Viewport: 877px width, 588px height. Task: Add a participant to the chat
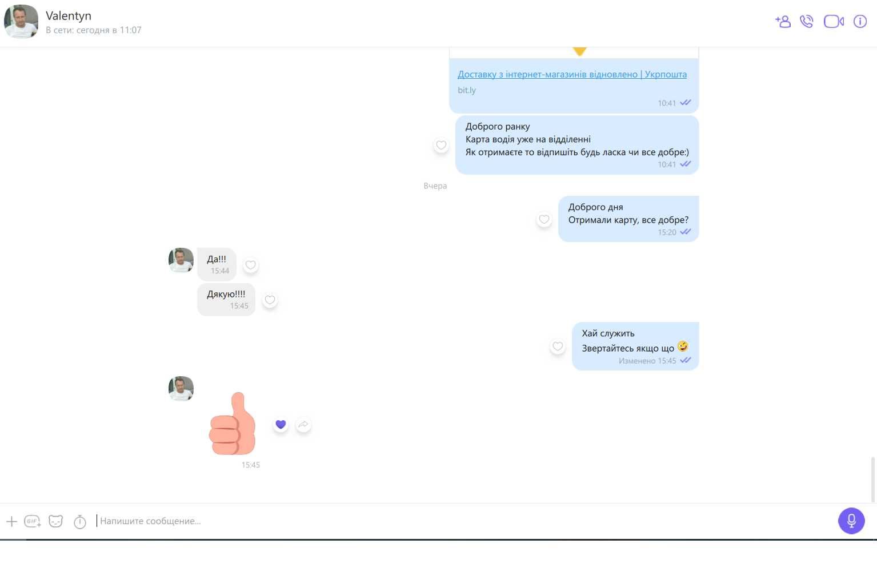pyautogui.click(x=783, y=22)
